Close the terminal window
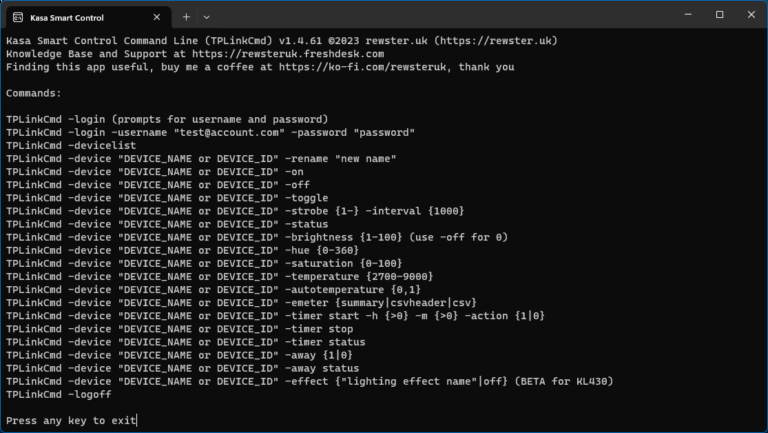 pyautogui.click(x=751, y=15)
